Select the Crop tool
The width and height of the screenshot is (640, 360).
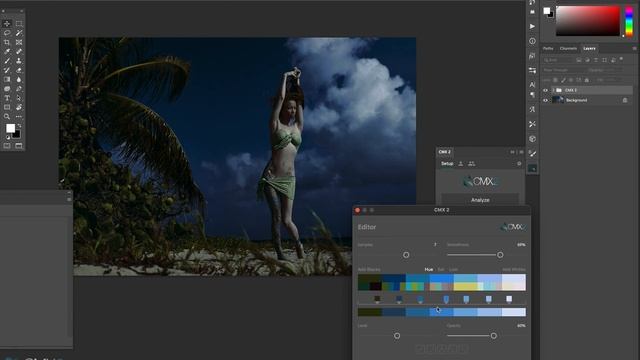click(7, 42)
